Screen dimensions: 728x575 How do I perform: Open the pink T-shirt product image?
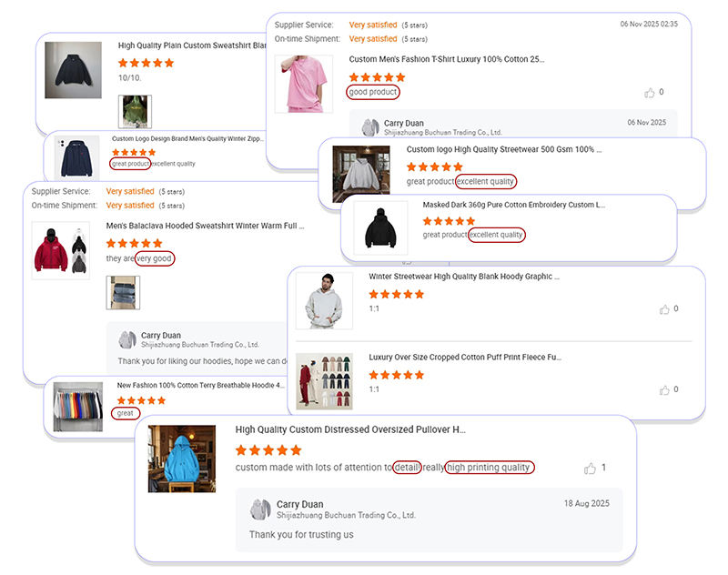point(303,84)
